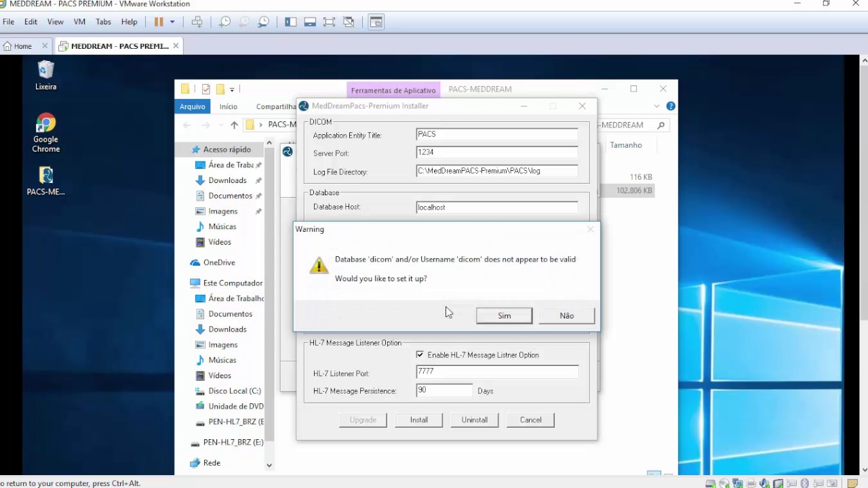Close the MEDDREAM - PACS PREMIUM tab
868x488 pixels.
point(176,46)
